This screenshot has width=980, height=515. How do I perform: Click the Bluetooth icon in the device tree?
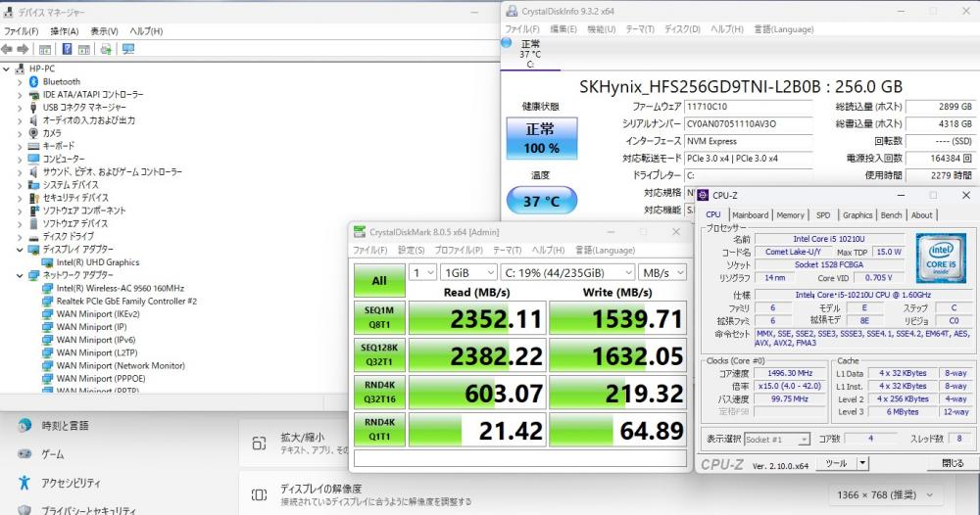click(33, 82)
